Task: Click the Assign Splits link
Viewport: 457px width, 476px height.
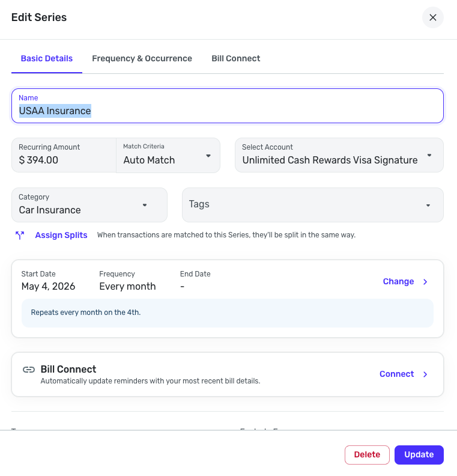Action: tap(61, 235)
